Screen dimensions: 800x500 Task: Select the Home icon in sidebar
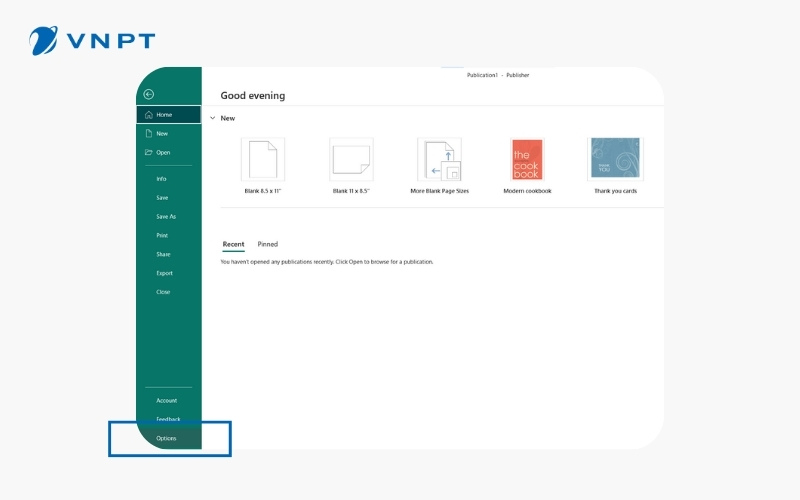pyautogui.click(x=149, y=115)
